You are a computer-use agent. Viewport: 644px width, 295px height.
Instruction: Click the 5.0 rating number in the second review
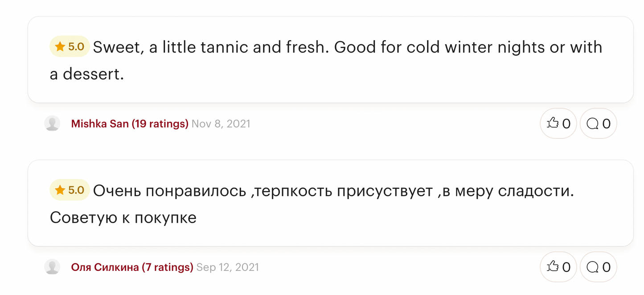tap(76, 191)
